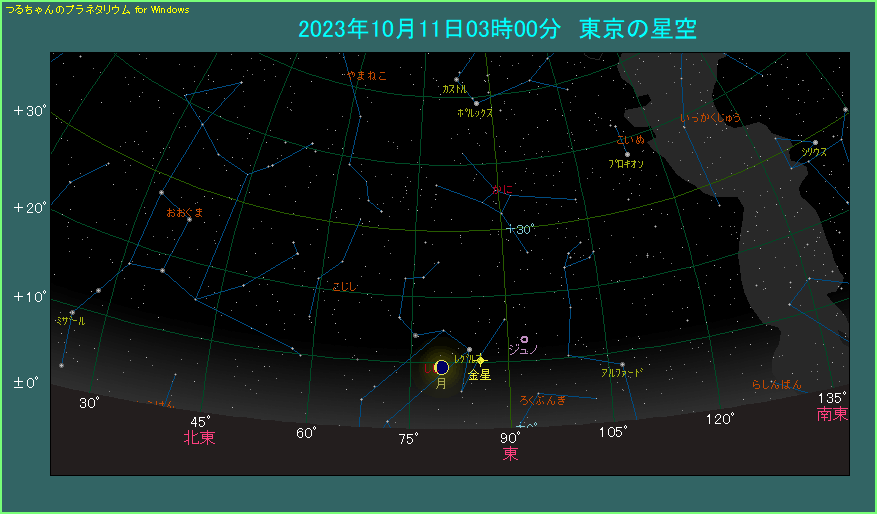The width and height of the screenshot is (877, 514).
Task: Click the ろくぶんぎ constellation label
Action: (543, 400)
